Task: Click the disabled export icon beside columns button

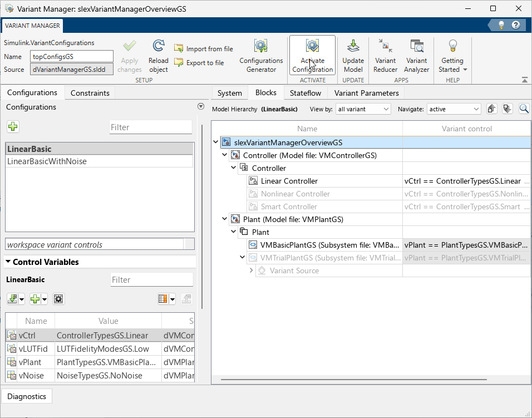Action: pos(186,299)
